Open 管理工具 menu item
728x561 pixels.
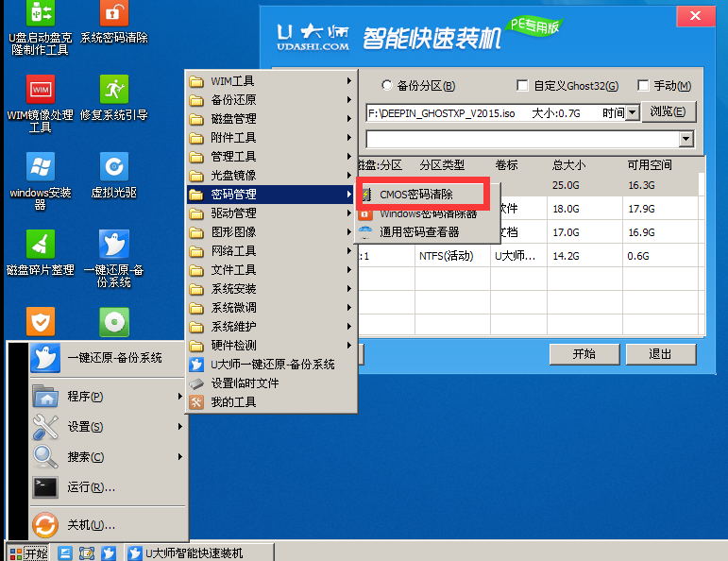(x=272, y=157)
